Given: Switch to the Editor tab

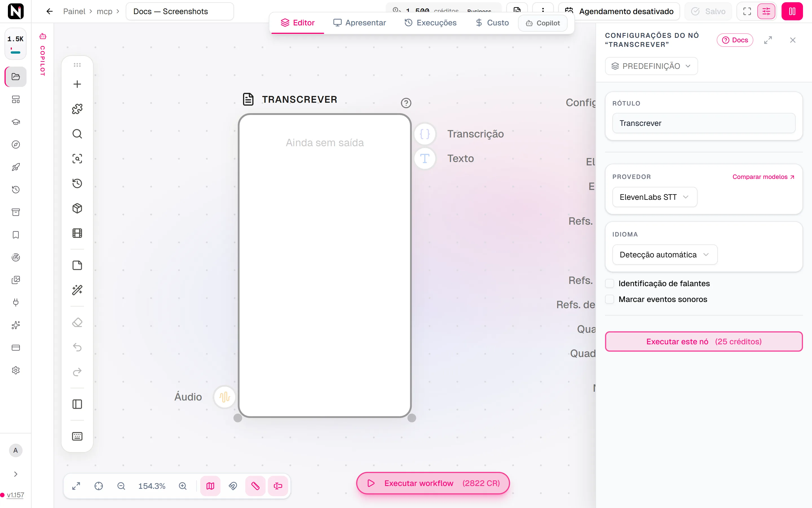Looking at the screenshot, I should 298,23.
